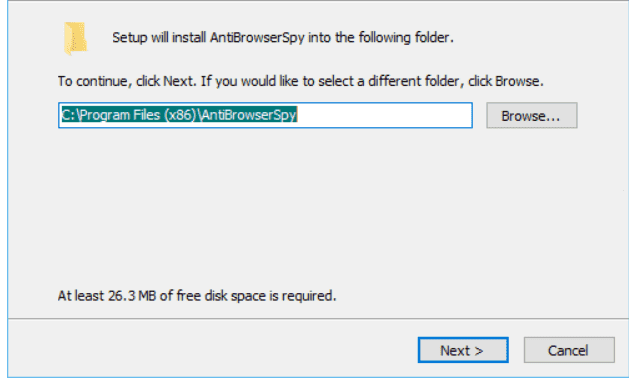Cancel the AntiBrowserSpy setup
Screen dimensions: 629x382
pyautogui.click(x=569, y=350)
